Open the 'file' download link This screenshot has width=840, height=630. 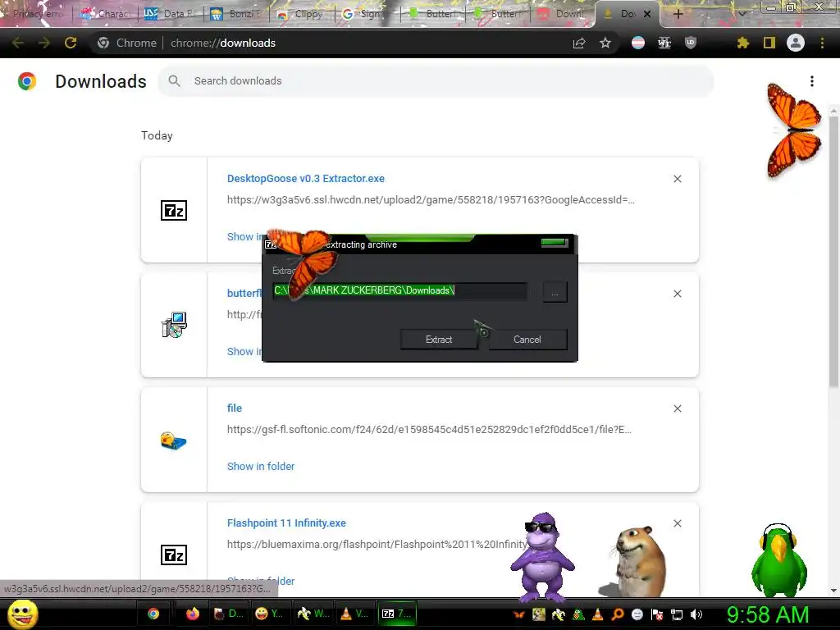(x=234, y=409)
